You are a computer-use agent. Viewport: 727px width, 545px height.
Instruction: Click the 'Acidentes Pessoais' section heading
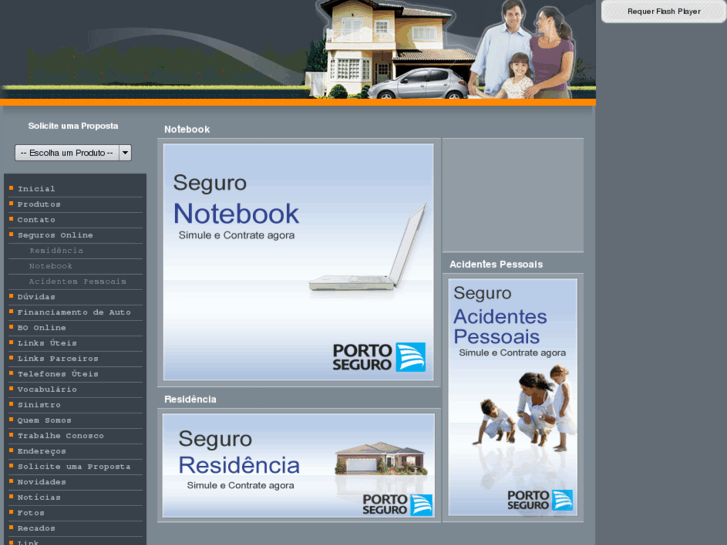496,264
